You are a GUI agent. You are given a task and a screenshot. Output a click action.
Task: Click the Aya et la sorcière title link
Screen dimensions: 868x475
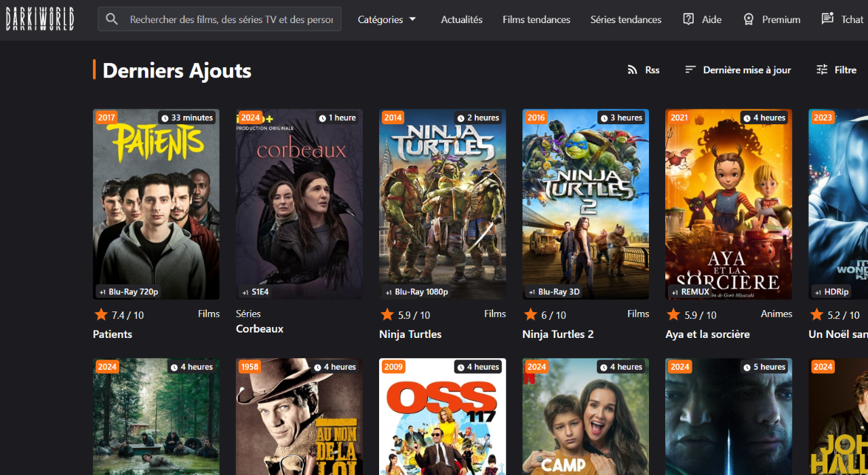coord(707,335)
